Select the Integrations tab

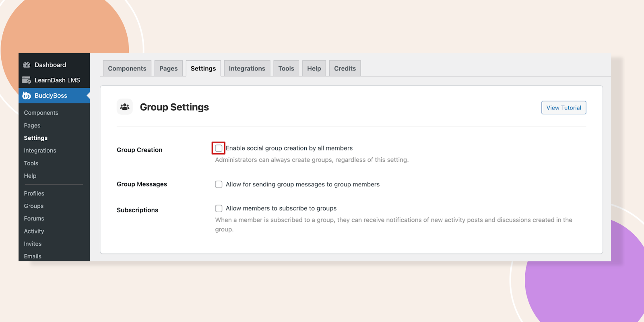click(247, 68)
